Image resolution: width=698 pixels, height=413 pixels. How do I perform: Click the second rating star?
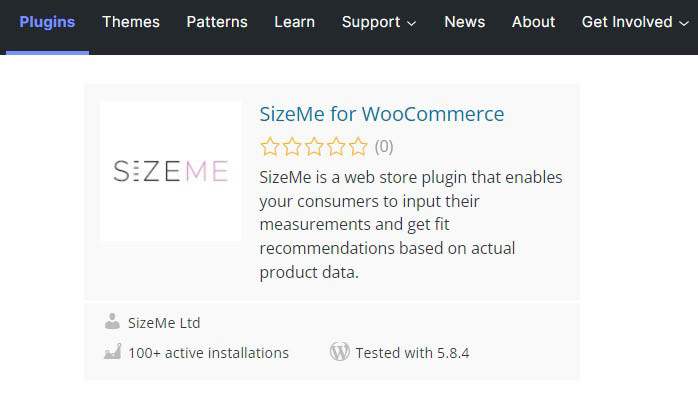click(x=292, y=147)
